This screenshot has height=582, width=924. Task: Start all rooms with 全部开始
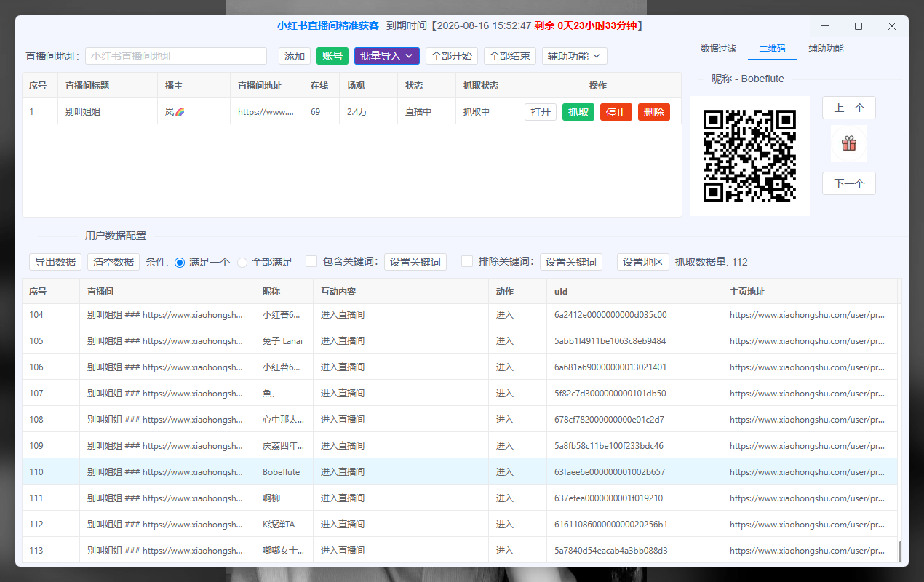452,56
